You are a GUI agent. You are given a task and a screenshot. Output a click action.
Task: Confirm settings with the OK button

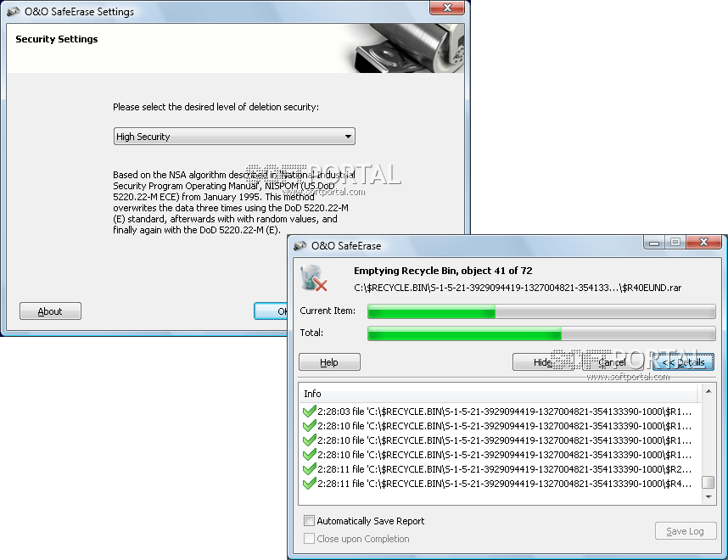[x=271, y=311]
